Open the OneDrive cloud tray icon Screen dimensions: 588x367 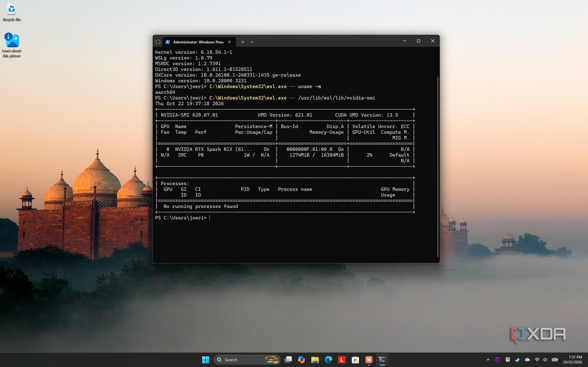pos(527,360)
